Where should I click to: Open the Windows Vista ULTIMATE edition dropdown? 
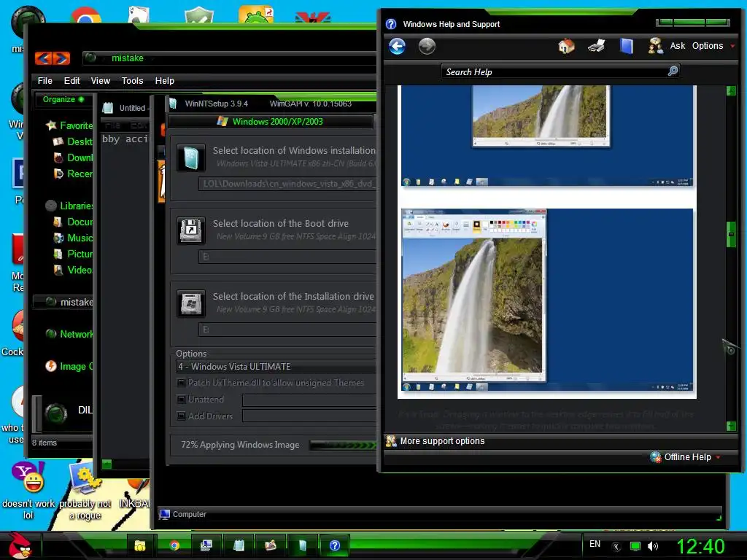(276, 367)
